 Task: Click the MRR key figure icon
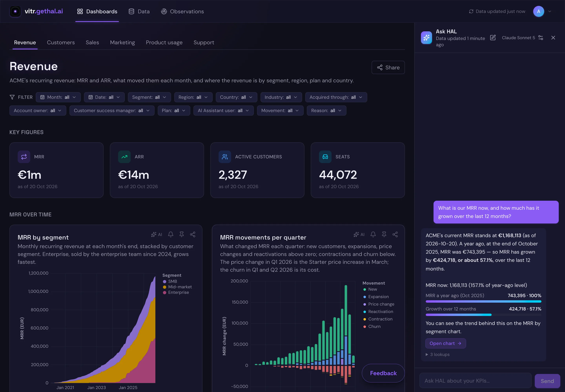tap(24, 157)
